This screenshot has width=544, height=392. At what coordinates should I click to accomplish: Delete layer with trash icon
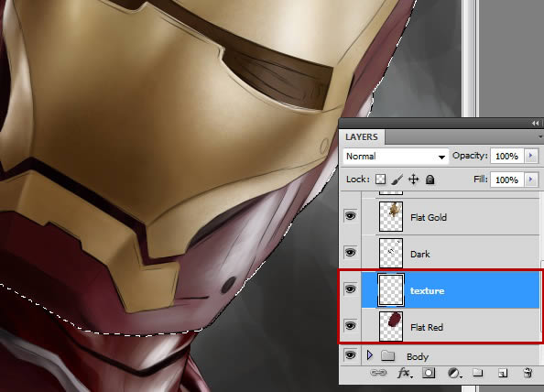click(x=528, y=373)
